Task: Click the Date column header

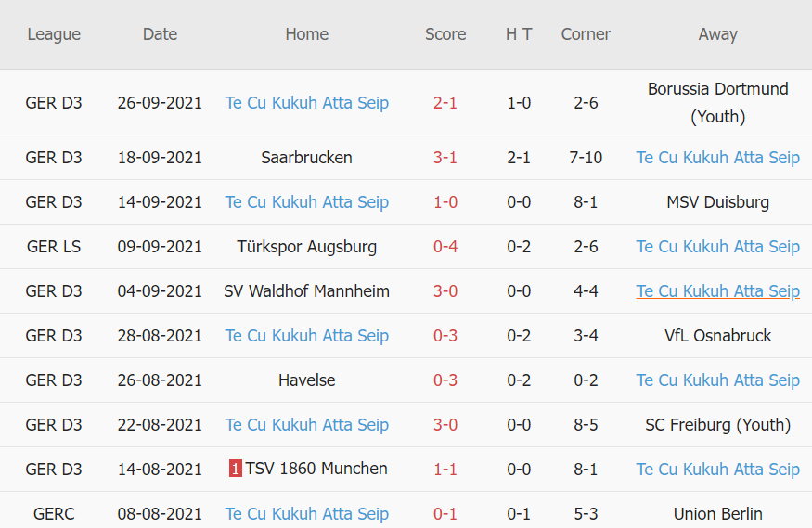Action: click(160, 34)
